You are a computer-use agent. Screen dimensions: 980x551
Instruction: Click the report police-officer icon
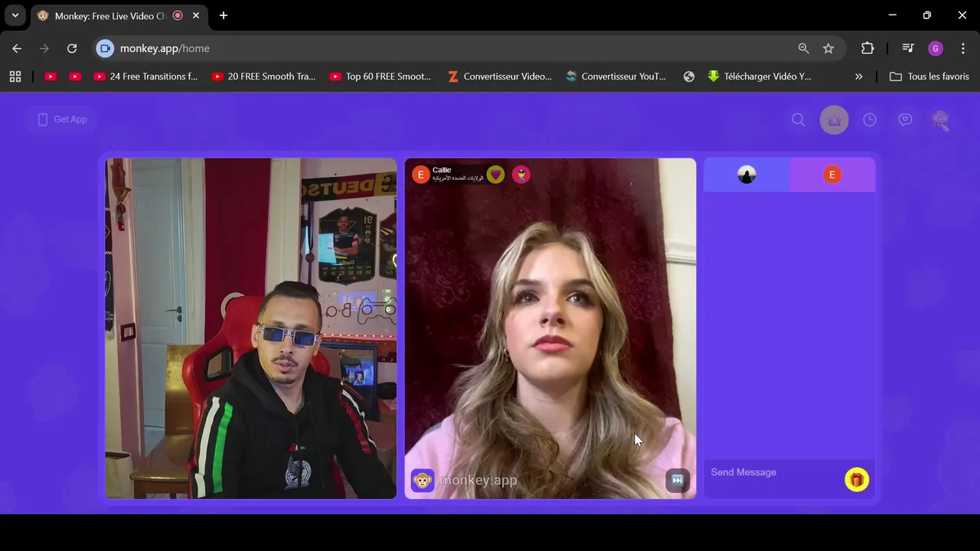(521, 174)
